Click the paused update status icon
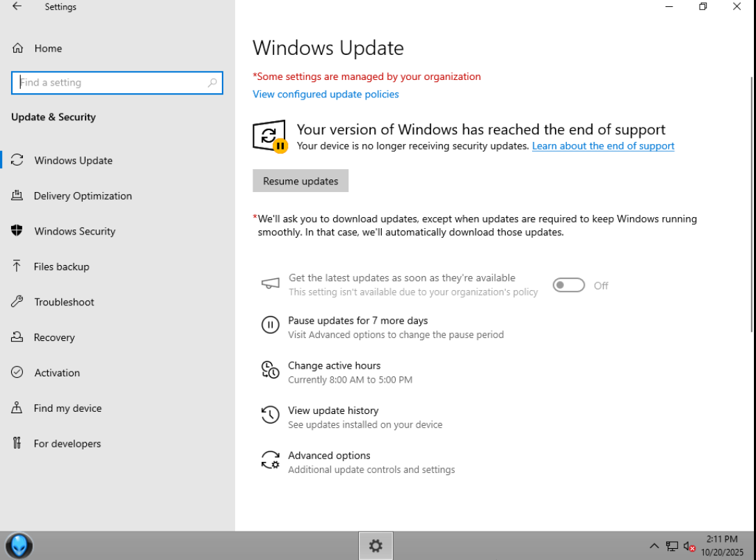The width and height of the screenshot is (756, 560). (x=270, y=136)
